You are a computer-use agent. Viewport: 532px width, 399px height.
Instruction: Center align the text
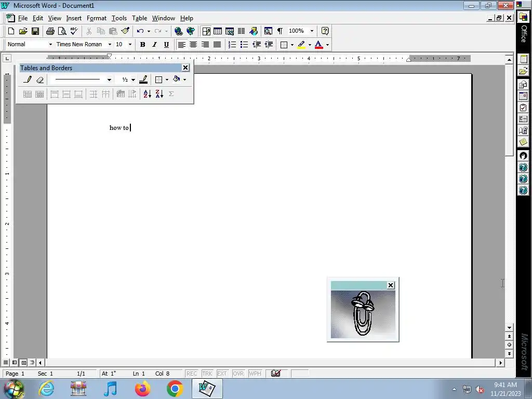[193, 45]
